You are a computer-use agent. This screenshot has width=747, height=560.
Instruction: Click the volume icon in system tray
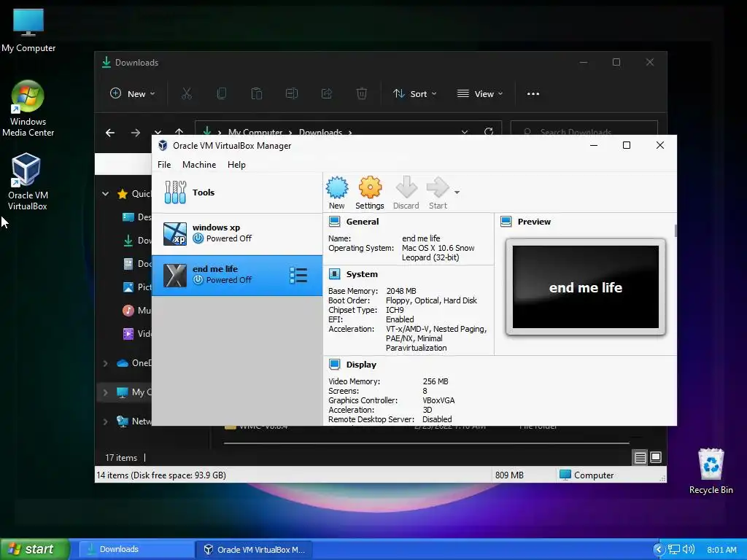(688, 550)
